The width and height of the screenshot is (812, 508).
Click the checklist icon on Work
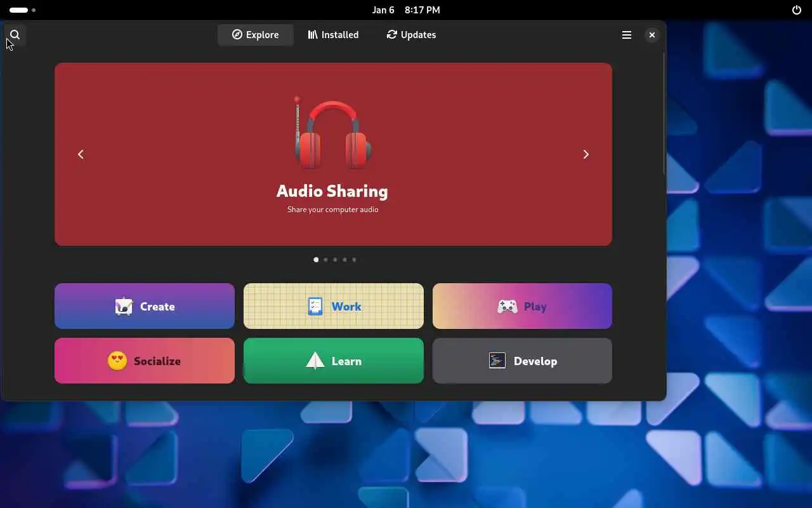[x=315, y=306]
